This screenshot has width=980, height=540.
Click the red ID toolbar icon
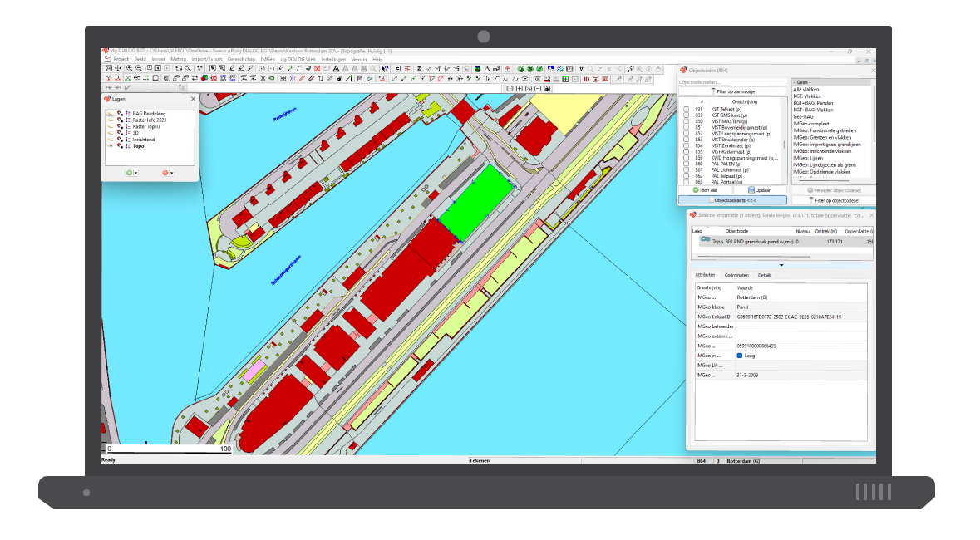coord(586,78)
